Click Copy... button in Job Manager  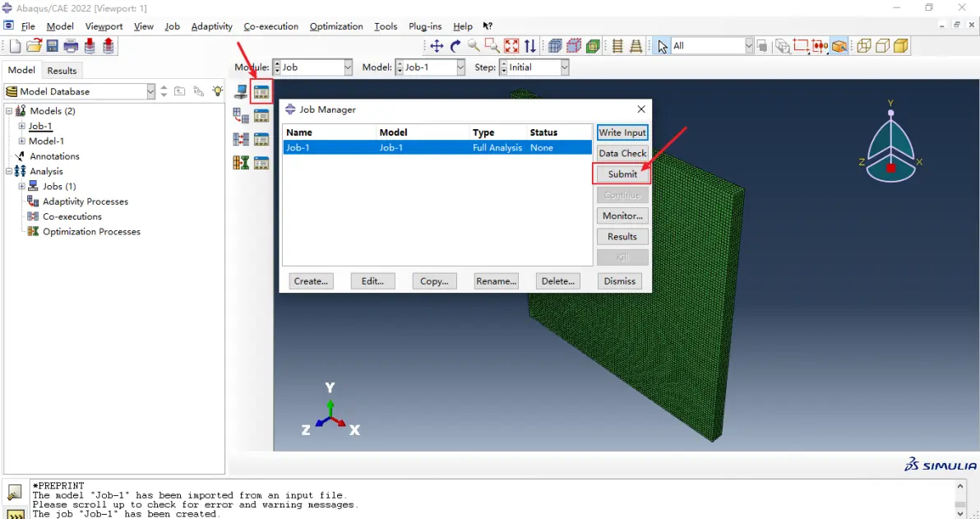point(434,281)
